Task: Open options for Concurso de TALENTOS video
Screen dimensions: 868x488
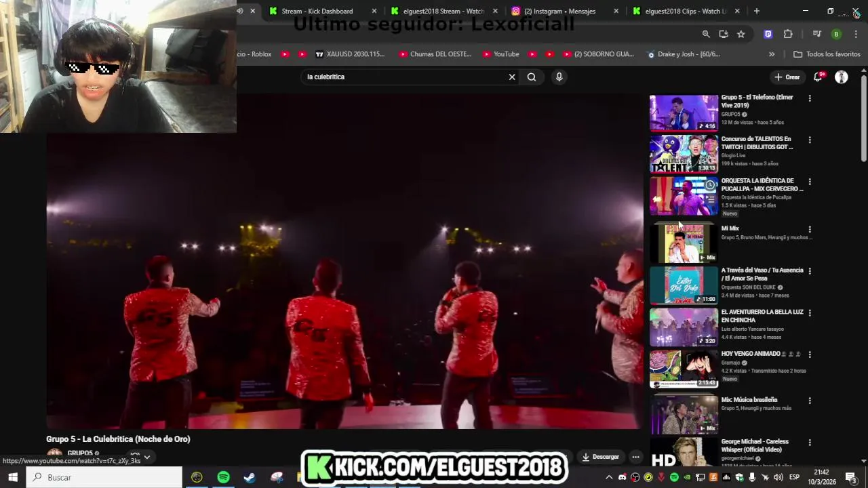Action: coord(810,140)
